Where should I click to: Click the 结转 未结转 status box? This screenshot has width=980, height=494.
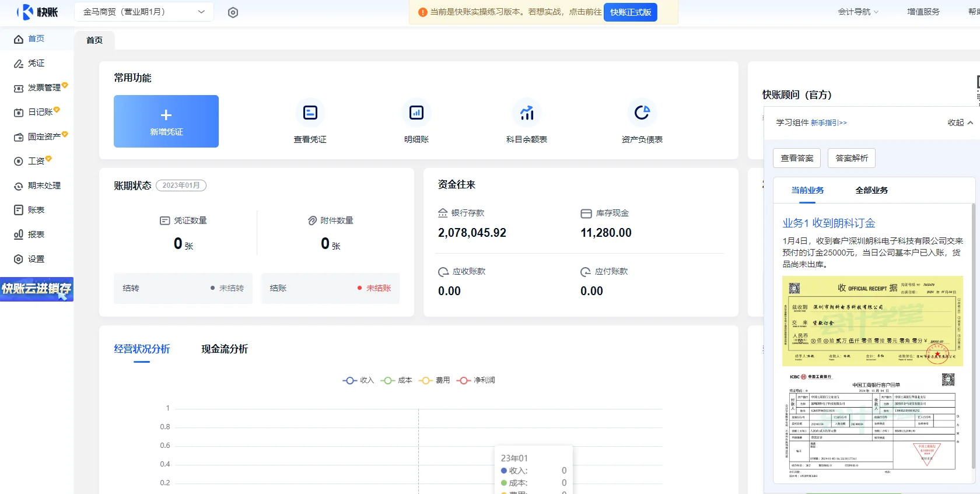coord(183,288)
